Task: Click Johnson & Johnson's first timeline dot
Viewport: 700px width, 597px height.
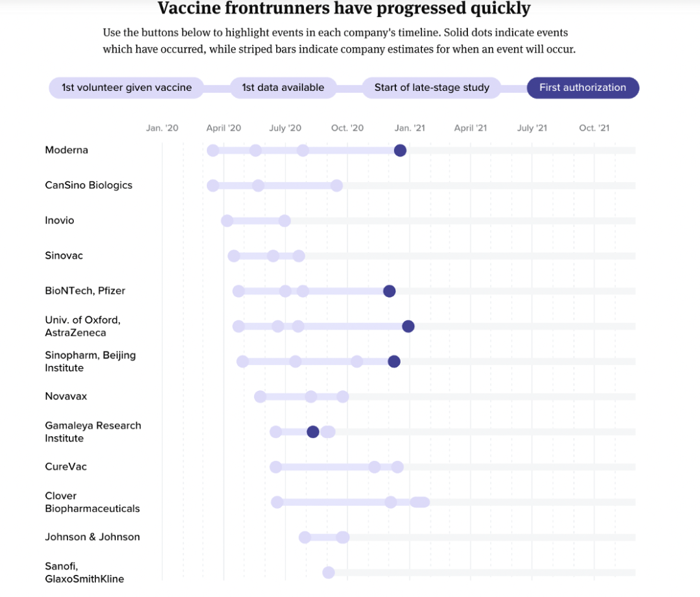Action: (305, 537)
